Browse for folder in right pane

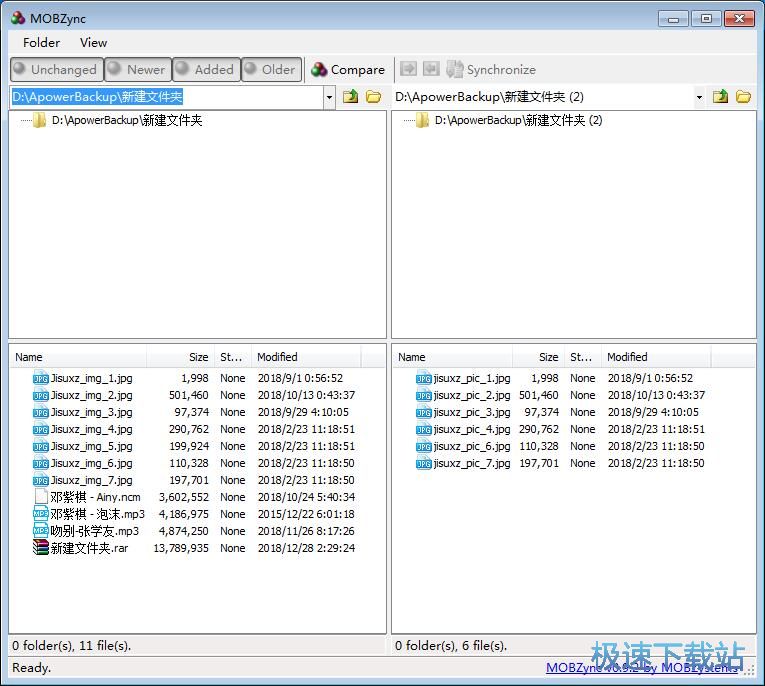[x=743, y=97]
